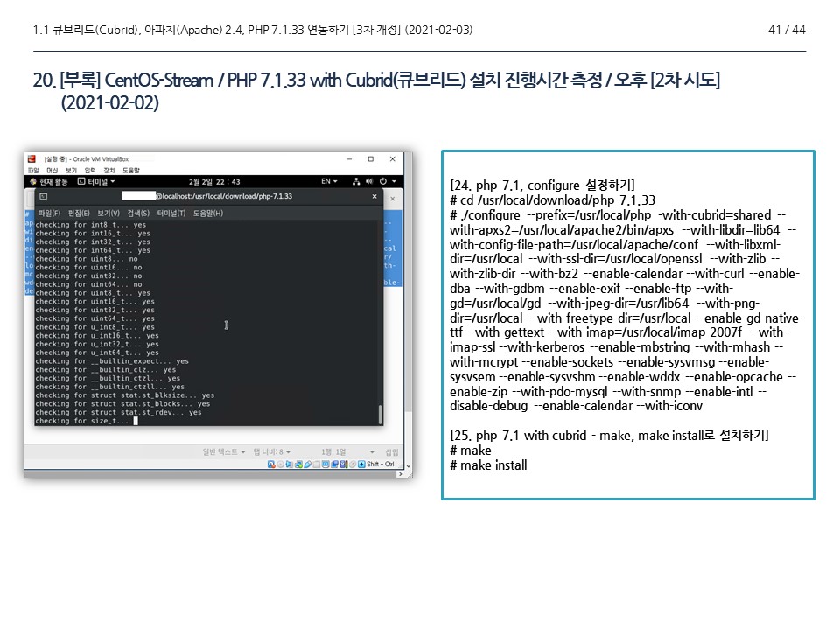Viewport: 840px width, 630px height.
Task: Open the 보기 menu in VirtualBox menu bar
Action: coord(71,171)
